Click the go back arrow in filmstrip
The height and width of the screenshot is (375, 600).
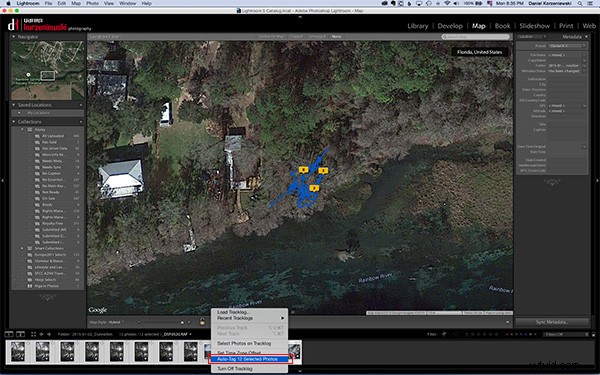pos(41,334)
